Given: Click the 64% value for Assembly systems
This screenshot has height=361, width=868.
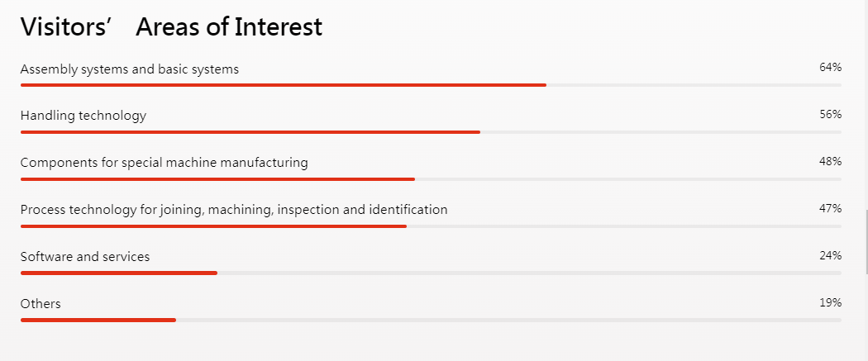Looking at the screenshot, I should click(830, 68).
